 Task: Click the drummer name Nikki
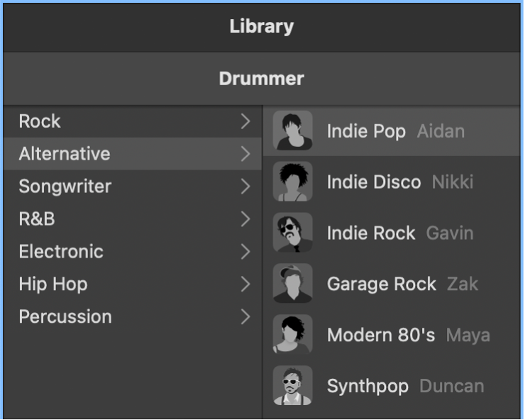point(453,182)
